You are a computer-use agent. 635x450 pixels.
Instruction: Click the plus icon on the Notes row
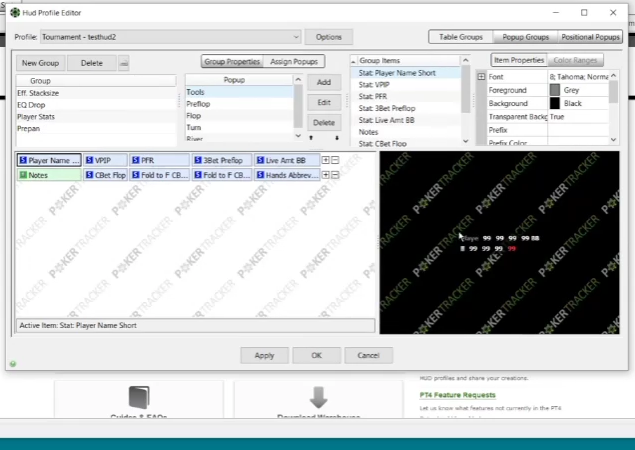point(326,175)
